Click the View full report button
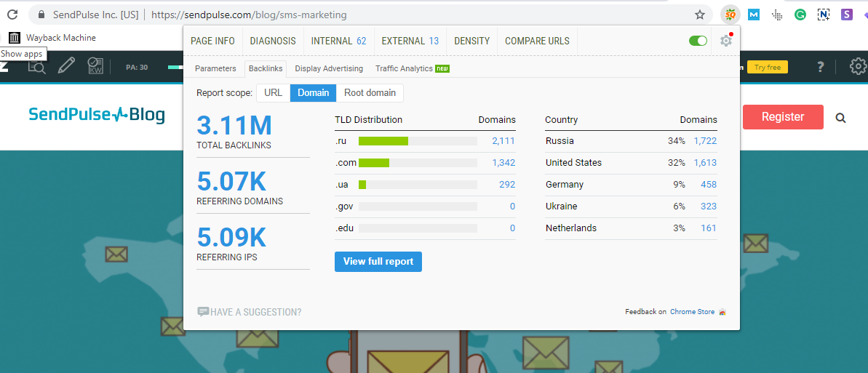 pyautogui.click(x=378, y=262)
